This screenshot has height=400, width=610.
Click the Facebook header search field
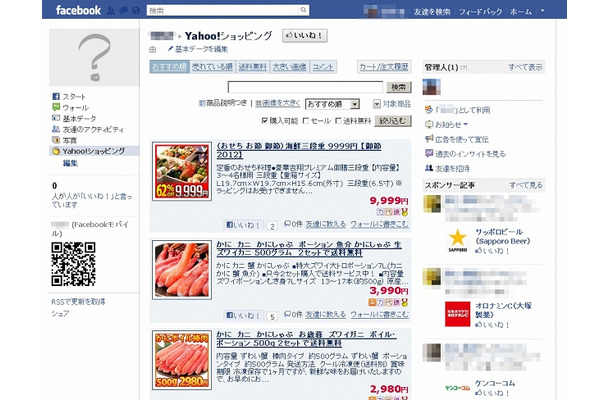[223, 10]
